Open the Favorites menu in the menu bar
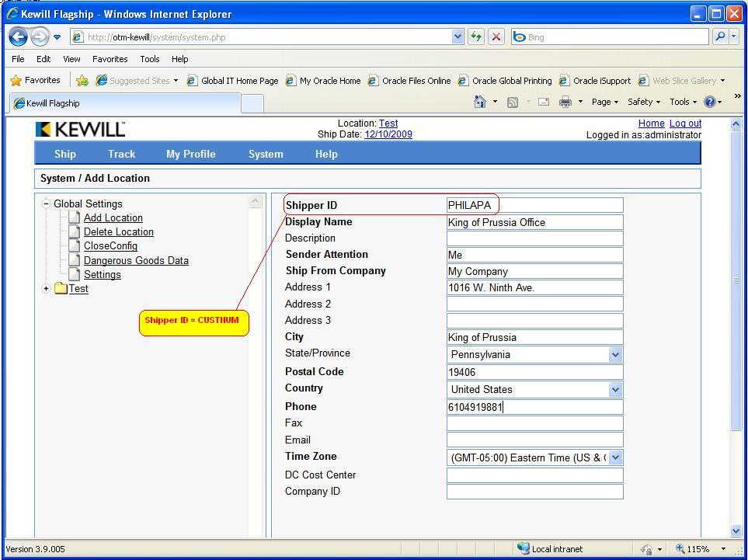This screenshot has height=560, width=748. (110, 59)
